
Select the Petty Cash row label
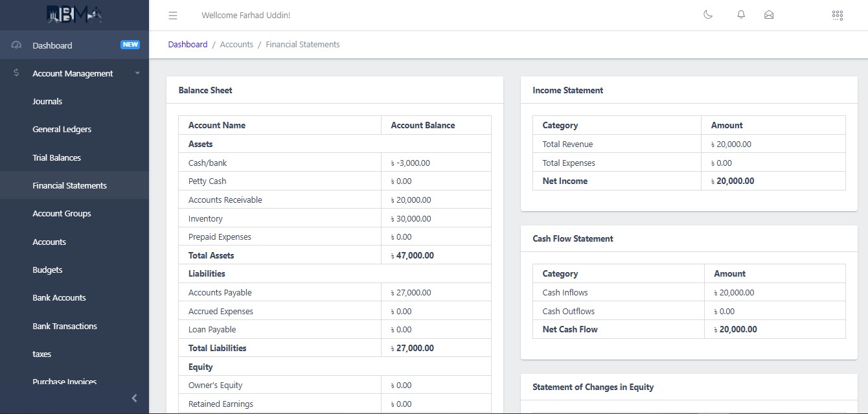tap(207, 181)
